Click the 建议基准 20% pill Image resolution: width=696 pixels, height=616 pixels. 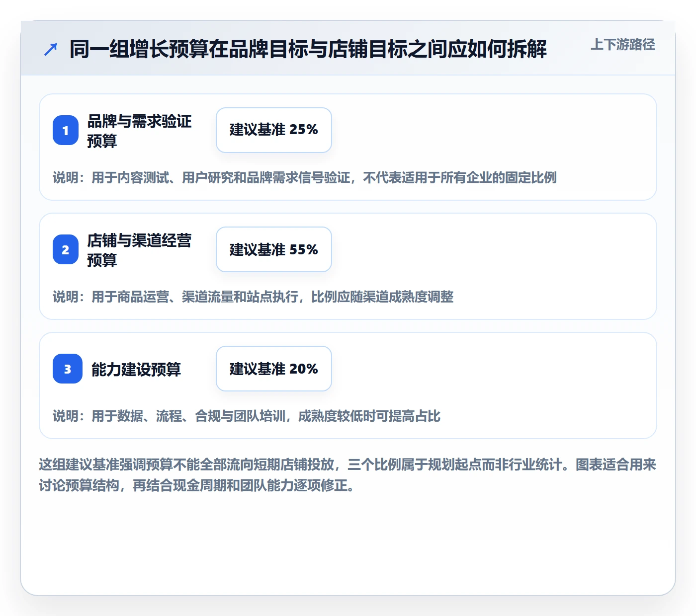tap(274, 369)
